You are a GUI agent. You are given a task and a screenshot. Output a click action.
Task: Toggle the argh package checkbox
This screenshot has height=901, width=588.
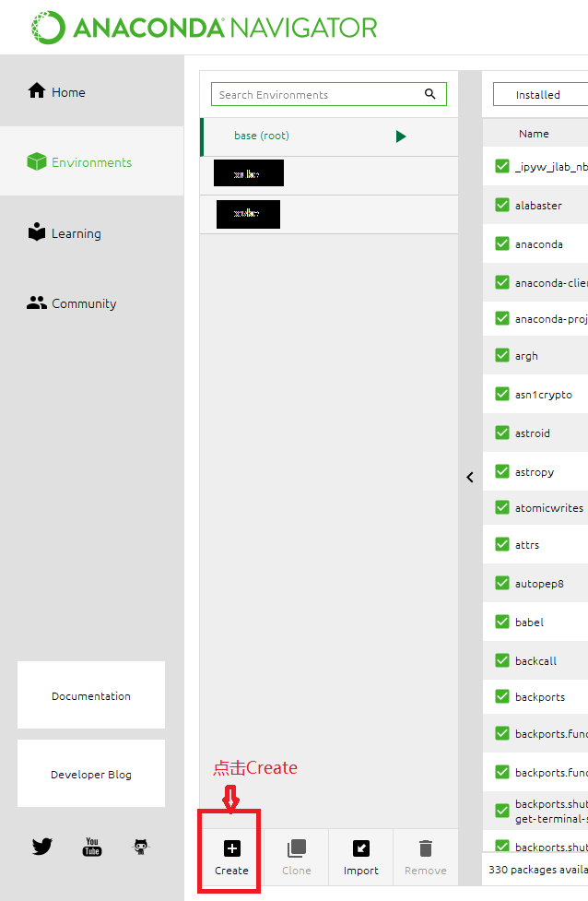(502, 355)
